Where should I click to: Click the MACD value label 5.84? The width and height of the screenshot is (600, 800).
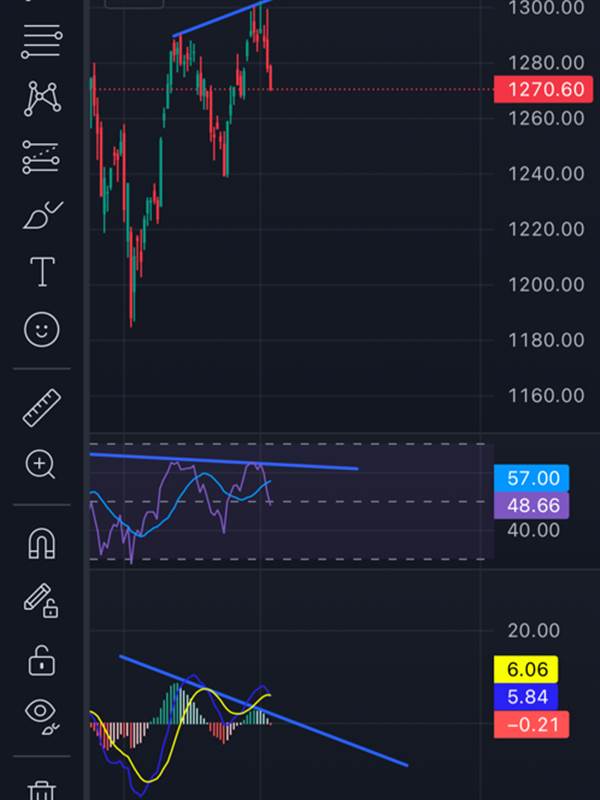(526, 697)
